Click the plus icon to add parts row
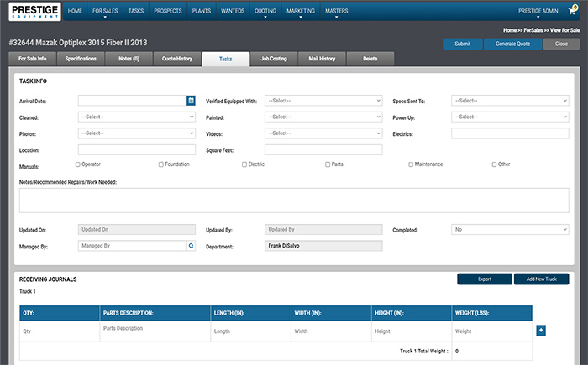 click(x=541, y=330)
